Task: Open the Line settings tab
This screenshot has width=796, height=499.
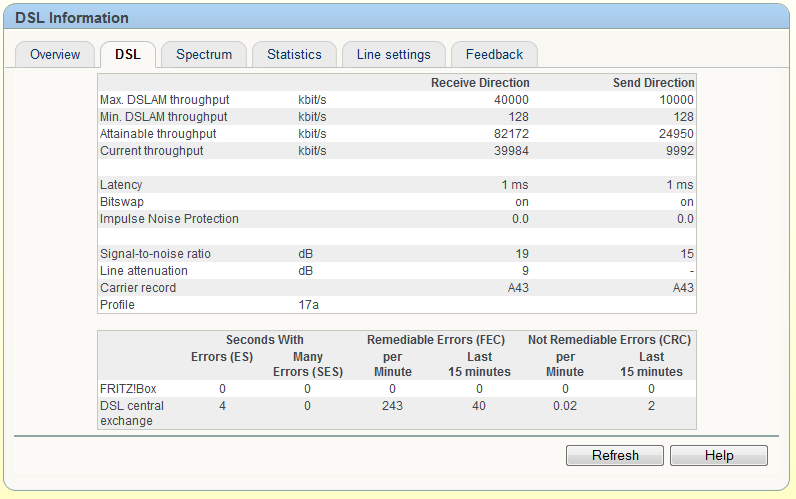Action: 393,54
